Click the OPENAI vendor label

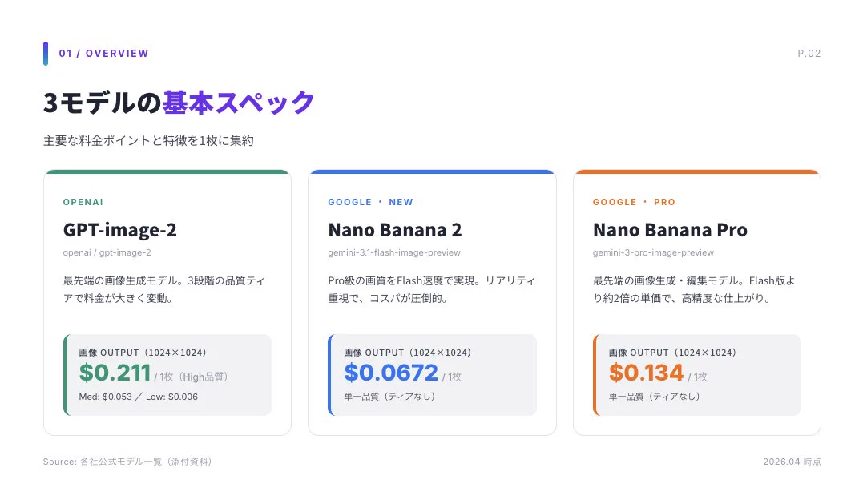point(83,202)
